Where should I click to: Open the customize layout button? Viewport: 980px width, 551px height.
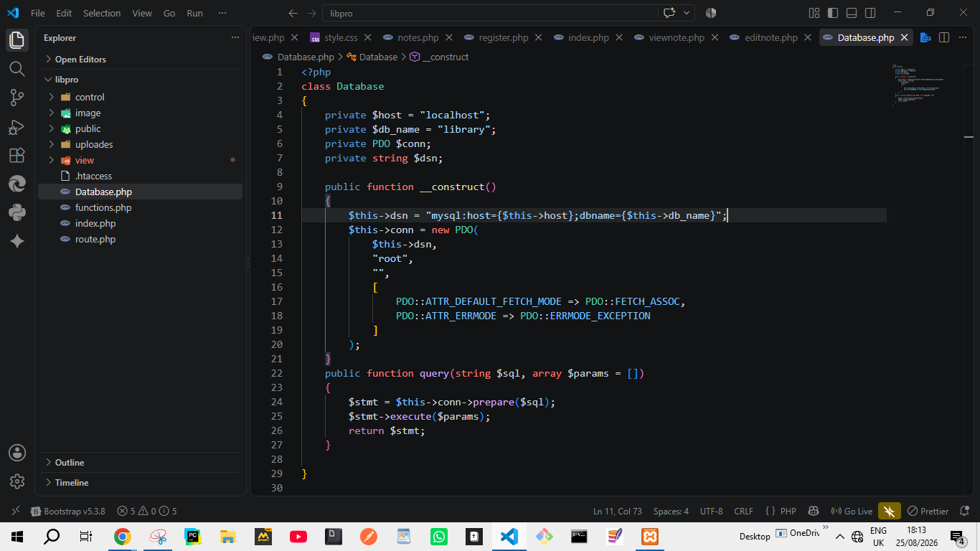pos(814,13)
